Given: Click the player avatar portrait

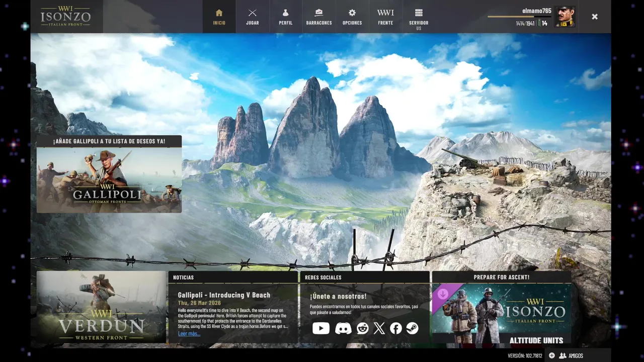Looking at the screenshot, I should pyautogui.click(x=565, y=17).
